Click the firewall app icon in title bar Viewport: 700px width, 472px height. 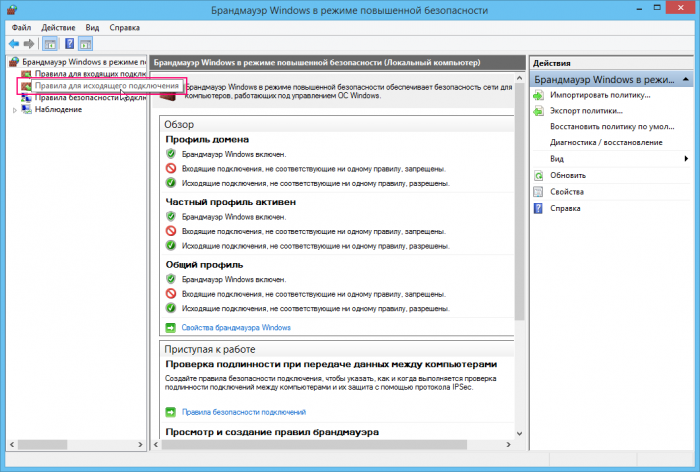point(12,10)
